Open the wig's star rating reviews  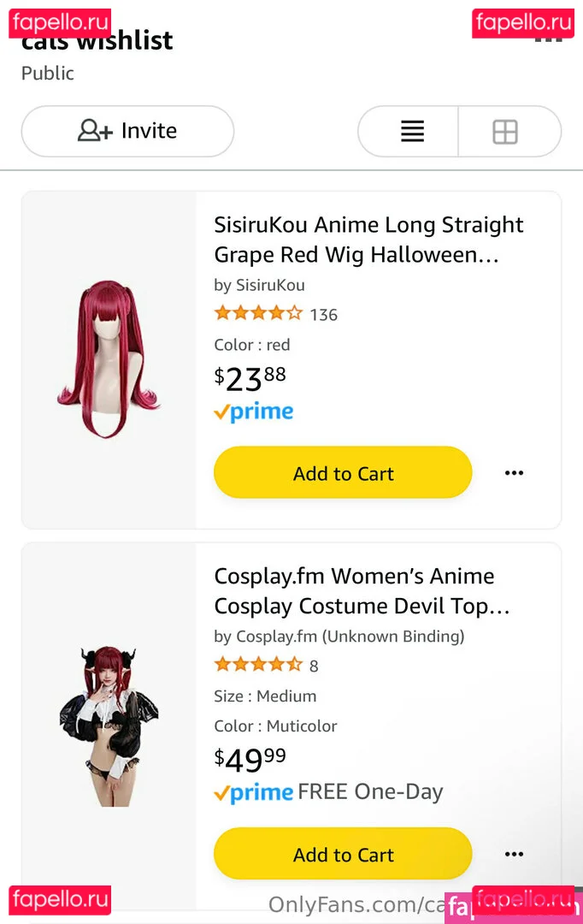(258, 314)
